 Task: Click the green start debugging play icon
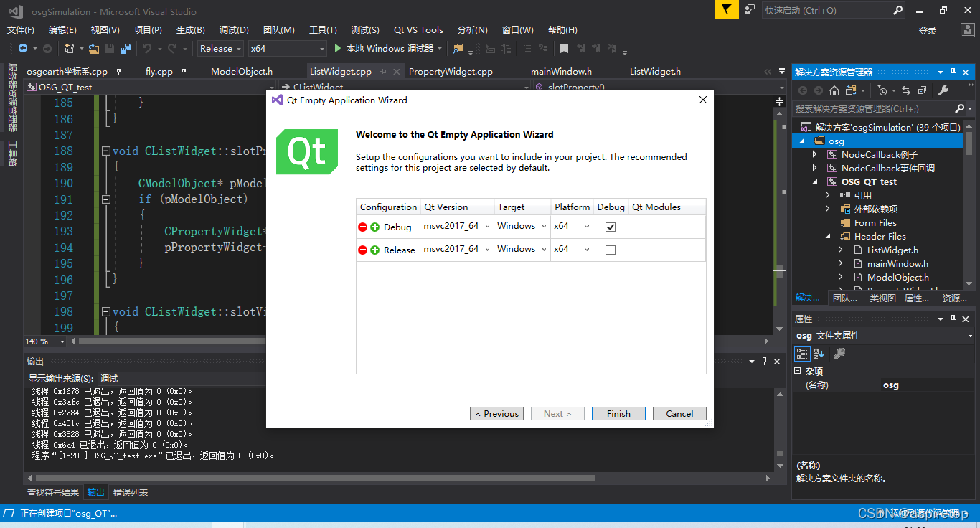coord(338,49)
